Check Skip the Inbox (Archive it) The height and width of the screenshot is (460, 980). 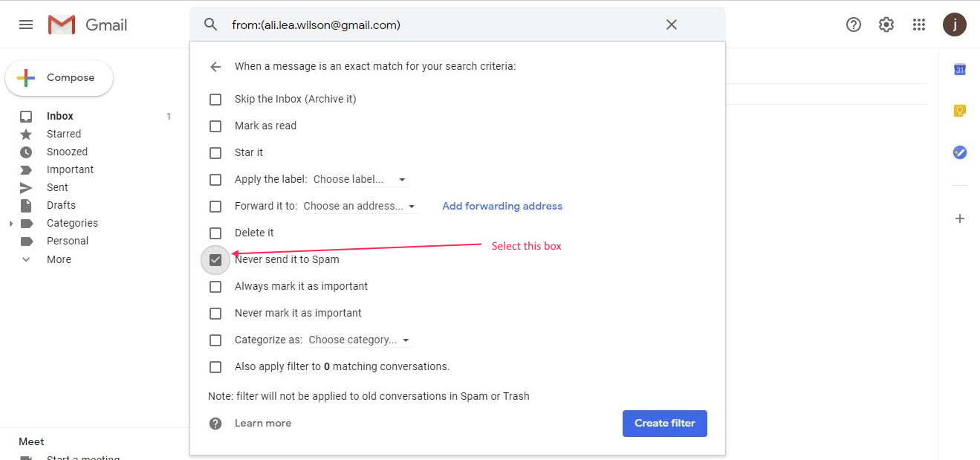215,99
